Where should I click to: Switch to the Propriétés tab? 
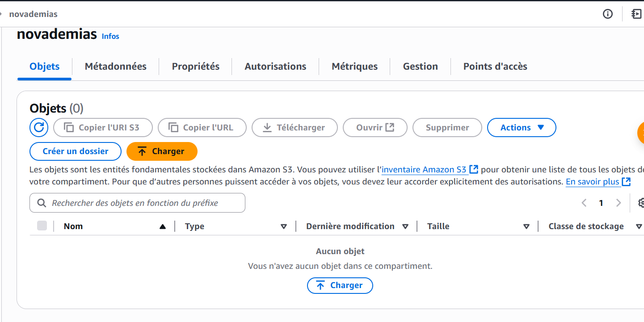click(196, 67)
